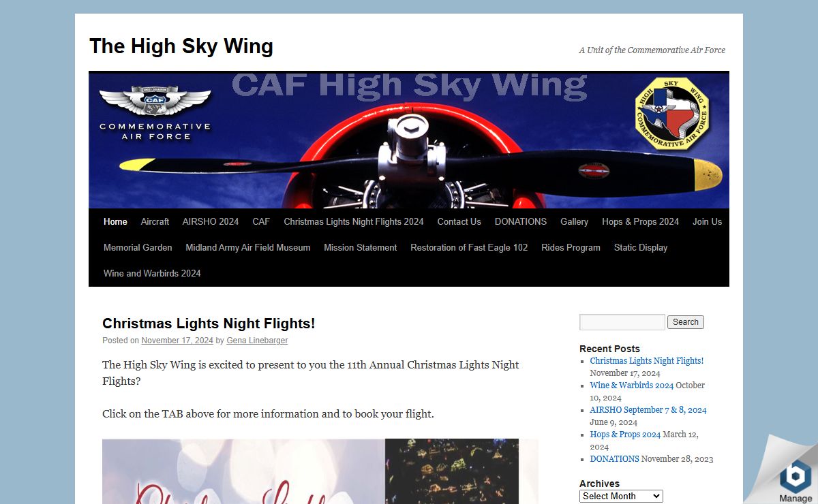This screenshot has width=818, height=504.
Task: Go to the Rides Program page
Action: 571,247
